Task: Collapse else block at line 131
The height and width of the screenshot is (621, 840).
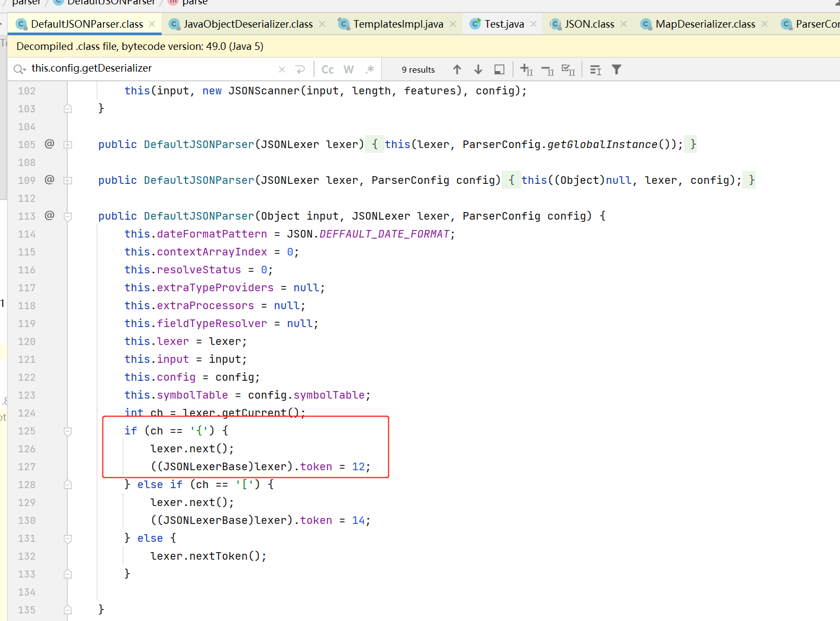Action: (68, 539)
